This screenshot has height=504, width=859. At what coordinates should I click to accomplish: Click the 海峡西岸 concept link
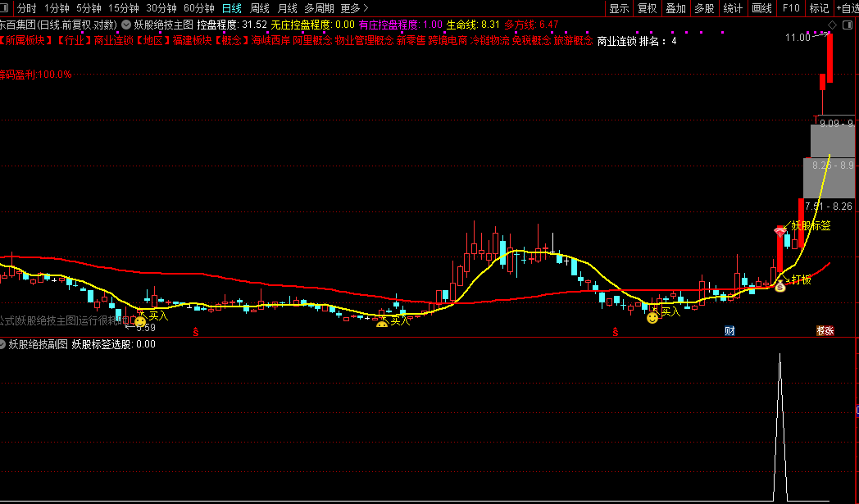pyautogui.click(x=270, y=40)
